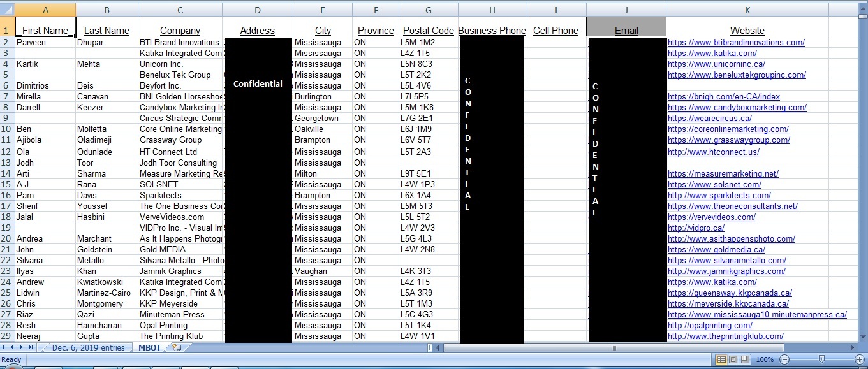The width and height of the screenshot is (868, 369).
Task: Select row 20 header
Action: click(7, 238)
